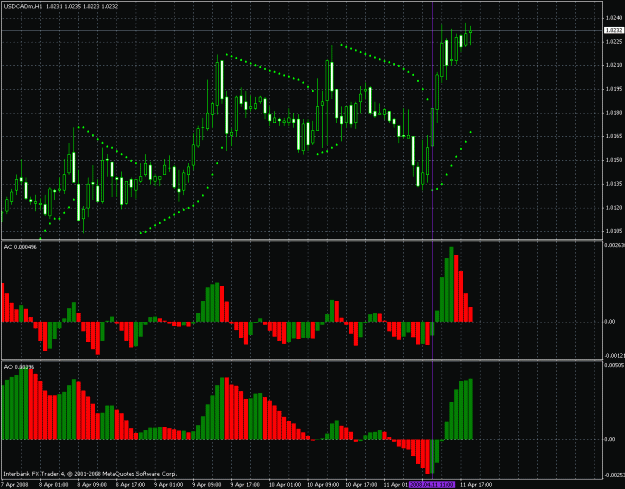Click the AO indicator label
Screen dimensions: 625x489
[x=19, y=367]
